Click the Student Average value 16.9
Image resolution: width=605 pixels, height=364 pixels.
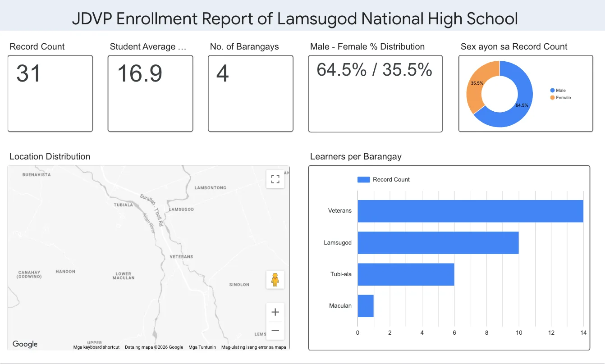pos(140,73)
